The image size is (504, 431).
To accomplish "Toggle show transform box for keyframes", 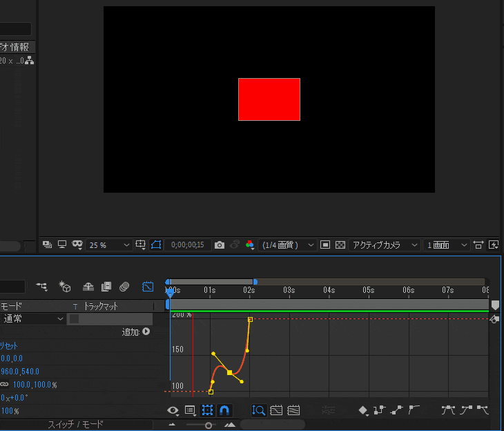I will (x=207, y=410).
